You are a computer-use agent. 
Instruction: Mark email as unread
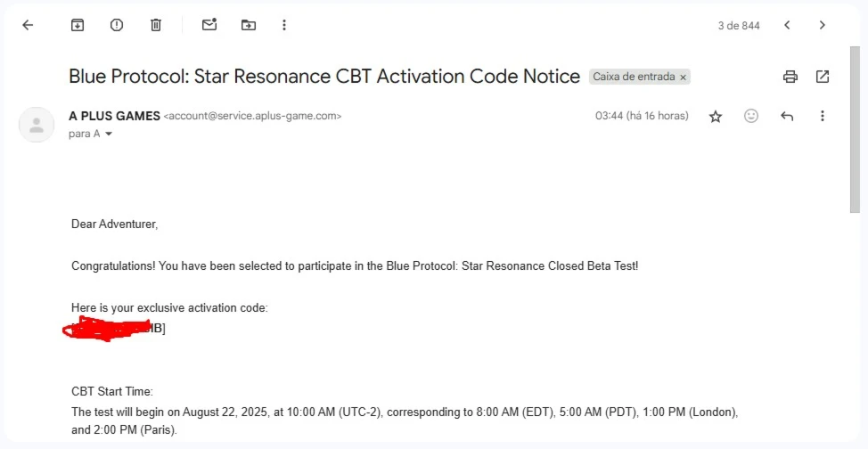209,24
